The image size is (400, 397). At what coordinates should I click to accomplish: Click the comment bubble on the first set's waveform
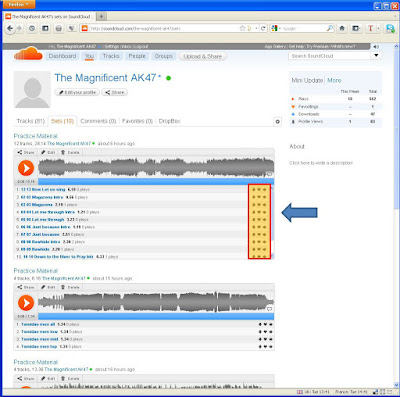pyautogui.click(x=269, y=173)
